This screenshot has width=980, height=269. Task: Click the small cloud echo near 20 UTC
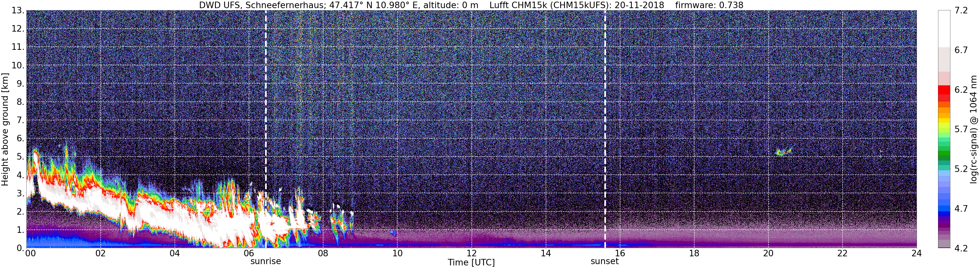point(783,152)
